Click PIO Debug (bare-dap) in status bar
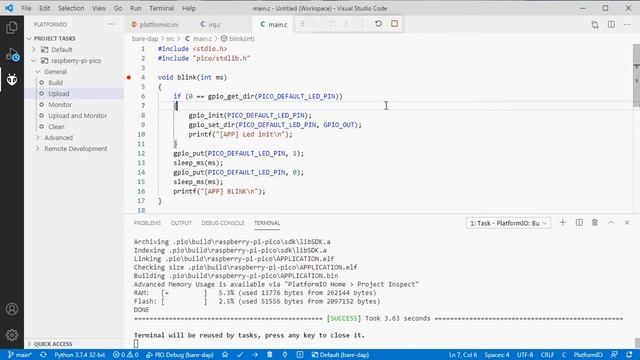640x360 pixels. (180, 355)
